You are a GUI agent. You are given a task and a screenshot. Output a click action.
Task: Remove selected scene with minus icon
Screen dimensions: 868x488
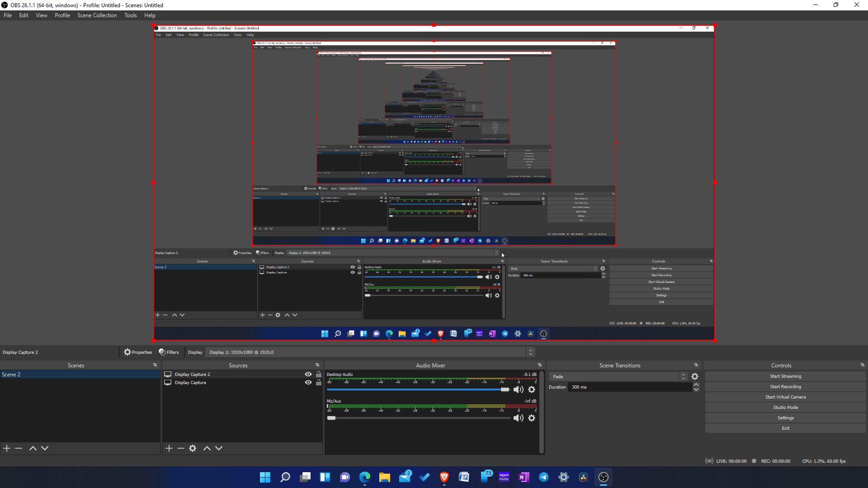[19, 448]
